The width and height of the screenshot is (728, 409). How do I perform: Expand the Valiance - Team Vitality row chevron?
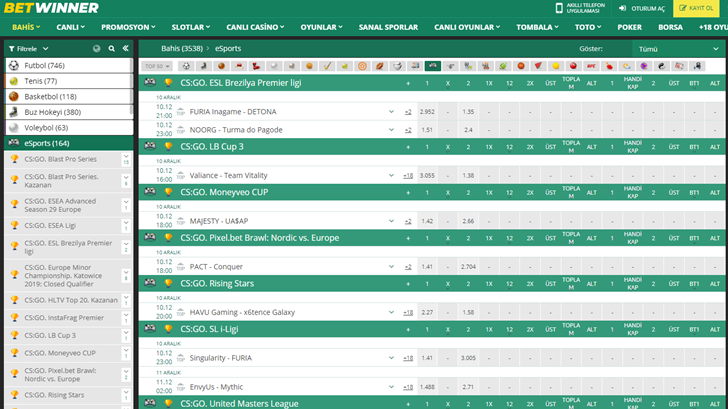click(391, 175)
